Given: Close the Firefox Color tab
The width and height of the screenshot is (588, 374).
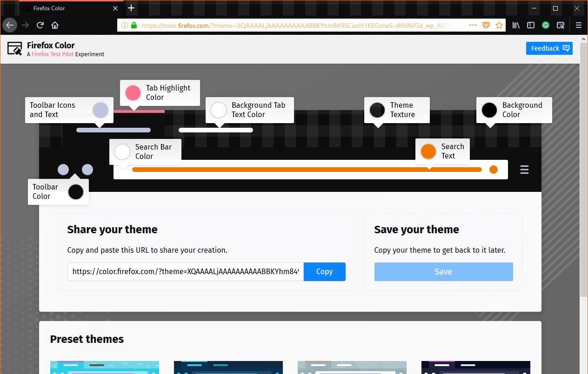Looking at the screenshot, I should click(x=115, y=8).
